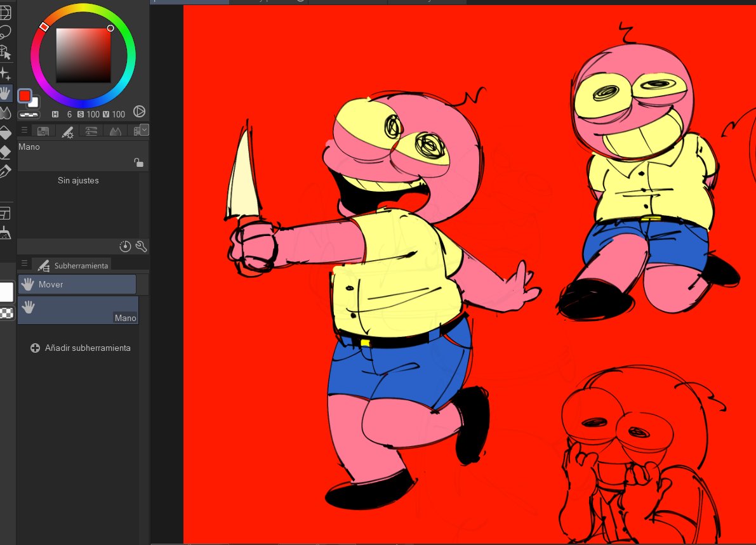Click the 'Sin ajustes' text
Viewport: 756px width, 545px height.
[x=78, y=181]
